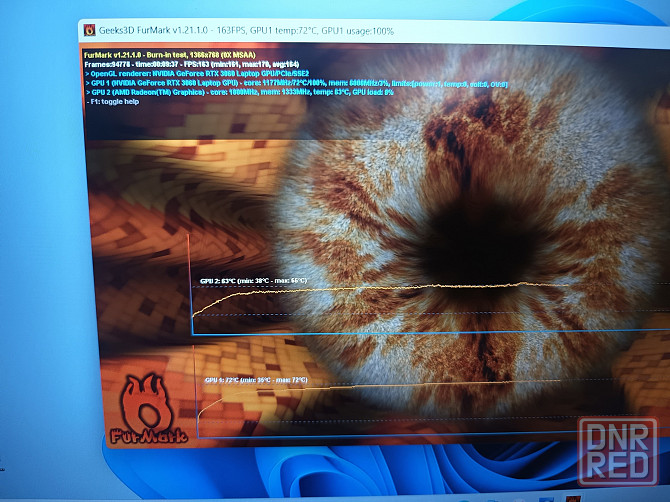The height and width of the screenshot is (502, 670).
Task: Click the 'GPU 2 (AMD Radeon(TM) Graphics)' line
Action: pos(240,92)
